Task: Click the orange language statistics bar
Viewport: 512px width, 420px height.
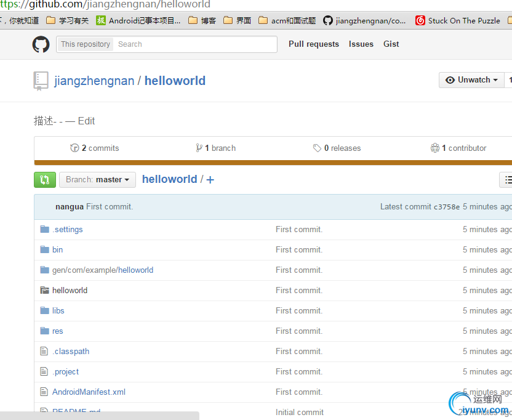Action: (273, 163)
